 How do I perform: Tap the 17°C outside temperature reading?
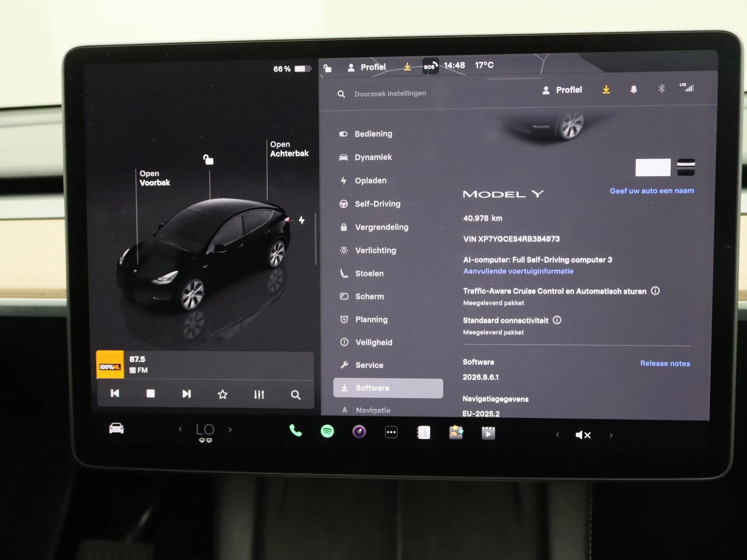pyautogui.click(x=484, y=65)
